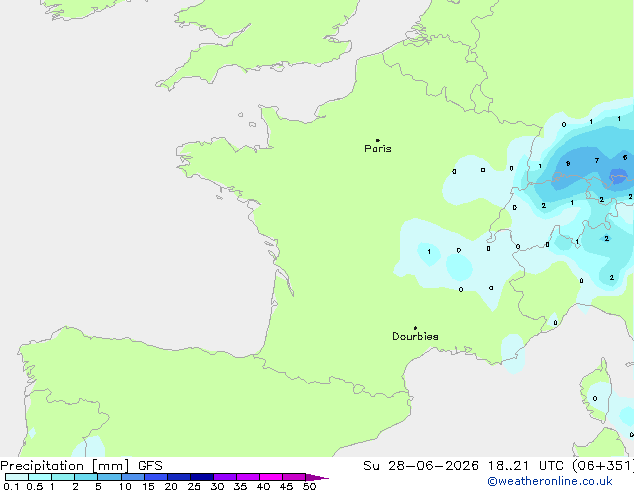
Task: Click the legend value '10'
Action: pyautogui.click(x=125, y=486)
